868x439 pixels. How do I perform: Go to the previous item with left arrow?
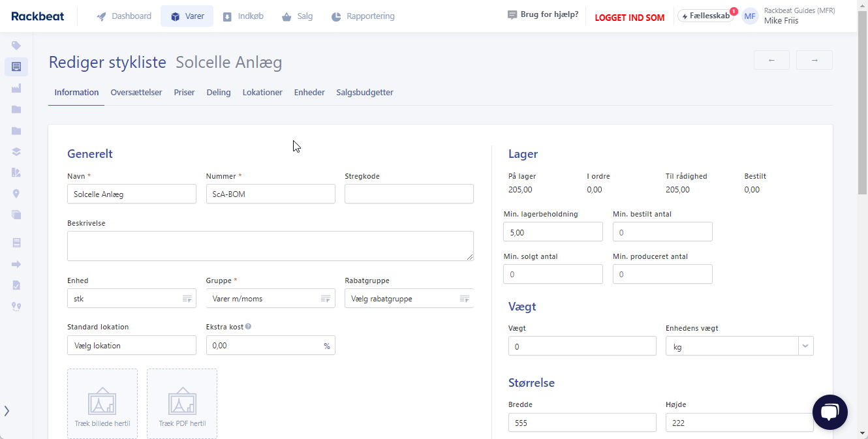tap(771, 60)
